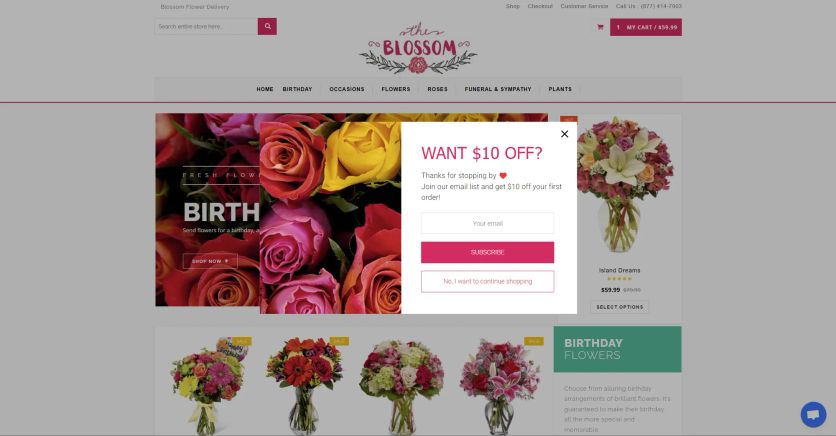Open the Occasions menu
This screenshot has width=836, height=436.
(347, 89)
